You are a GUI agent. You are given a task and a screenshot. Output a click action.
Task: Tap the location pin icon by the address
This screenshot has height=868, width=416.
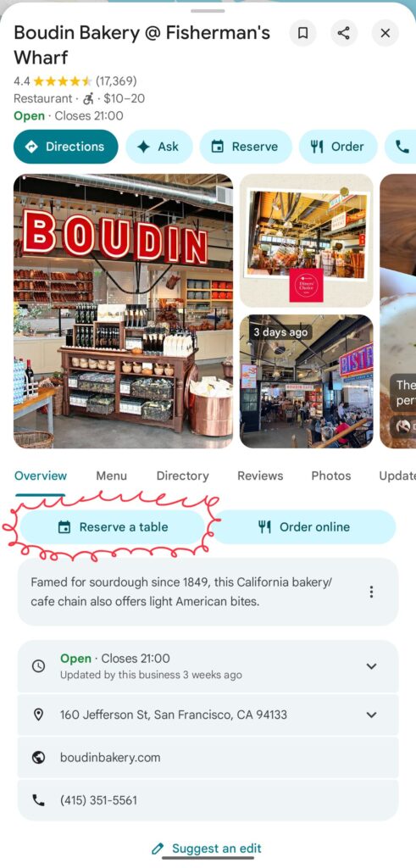click(38, 715)
